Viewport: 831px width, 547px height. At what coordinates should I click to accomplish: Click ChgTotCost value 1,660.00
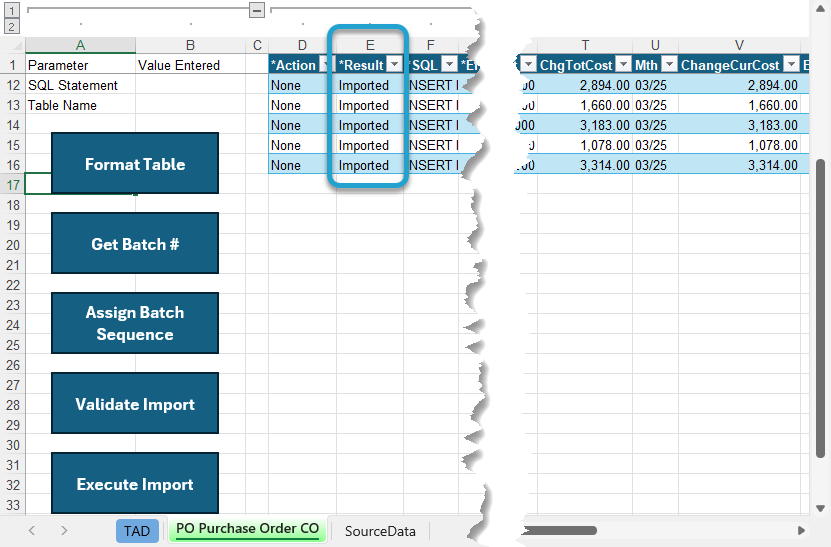pos(585,105)
